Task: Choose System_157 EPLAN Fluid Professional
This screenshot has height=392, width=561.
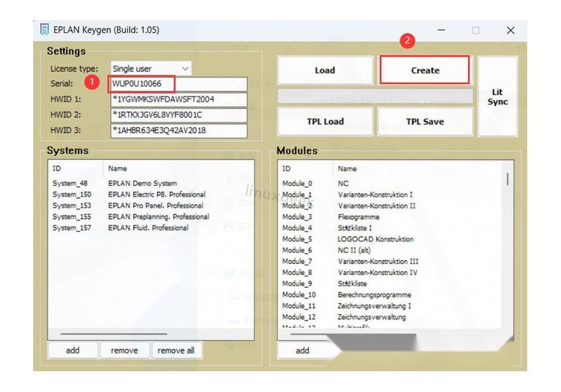Action: [x=148, y=228]
